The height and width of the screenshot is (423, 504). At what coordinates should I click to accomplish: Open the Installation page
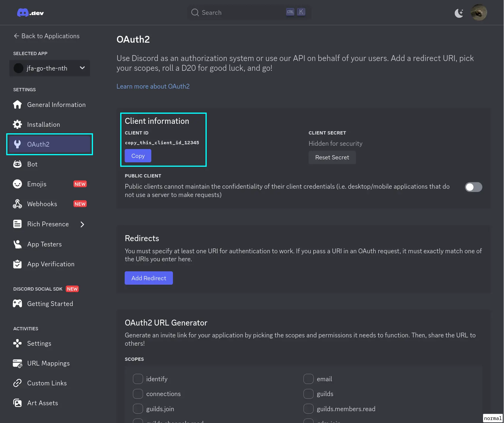50,124
